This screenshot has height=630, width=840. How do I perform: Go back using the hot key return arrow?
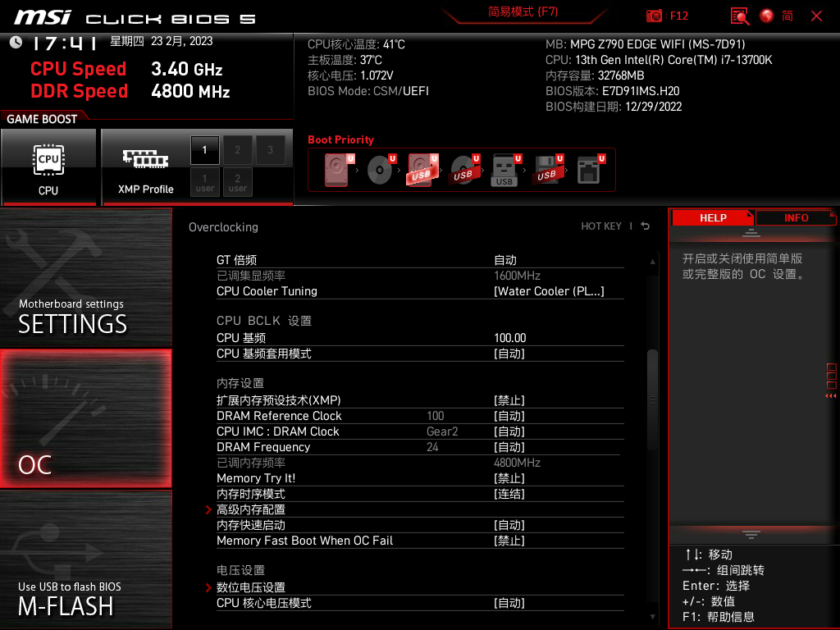pyautogui.click(x=645, y=226)
